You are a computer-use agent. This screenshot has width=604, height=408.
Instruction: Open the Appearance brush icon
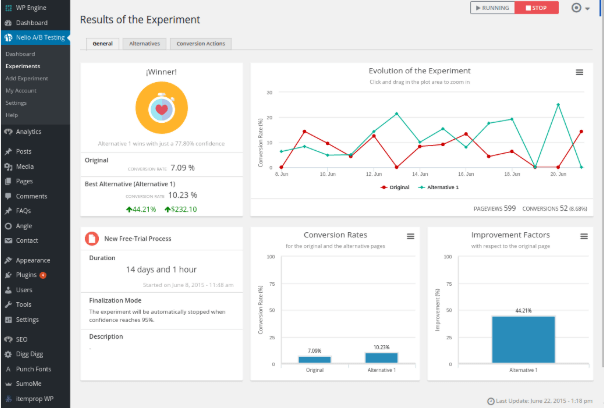tap(8, 260)
